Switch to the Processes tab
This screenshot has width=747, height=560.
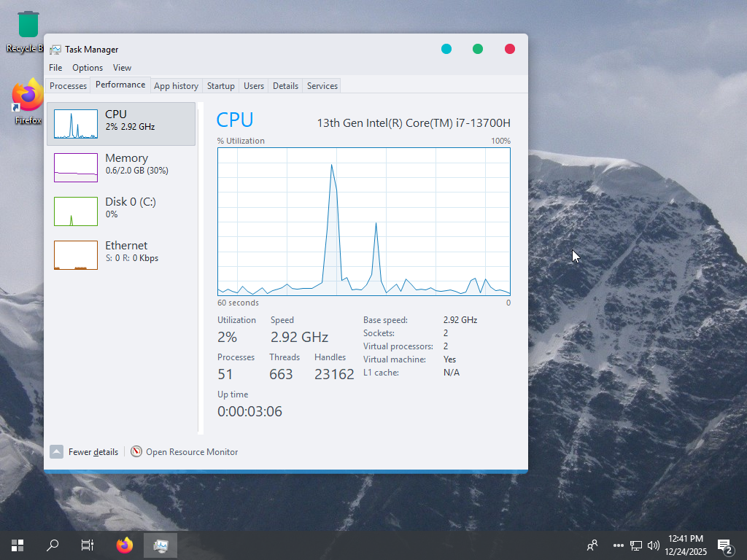[x=69, y=86]
